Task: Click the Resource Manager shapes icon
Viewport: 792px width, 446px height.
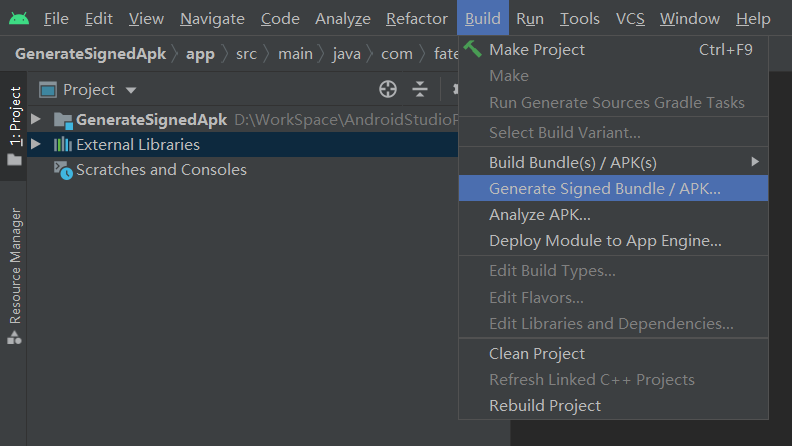Action: 14,337
